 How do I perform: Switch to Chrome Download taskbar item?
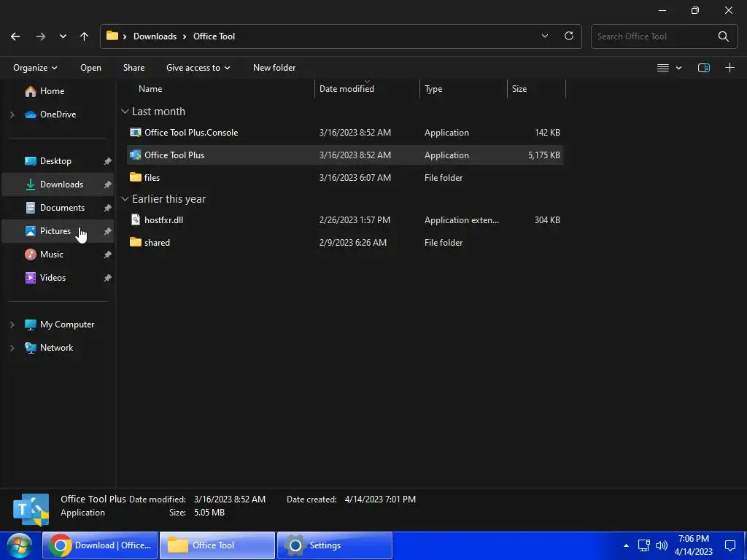(100, 545)
